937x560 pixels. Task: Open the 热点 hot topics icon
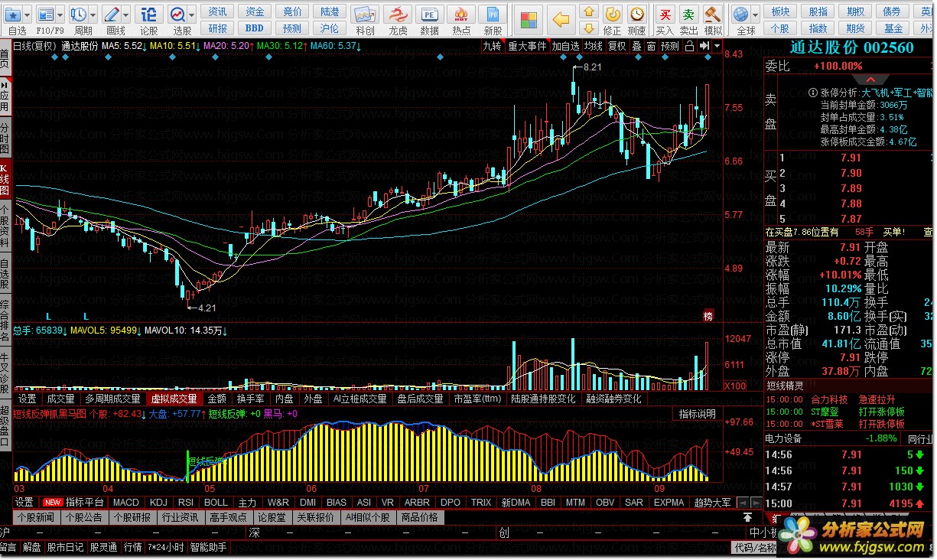tap(462, 15)
